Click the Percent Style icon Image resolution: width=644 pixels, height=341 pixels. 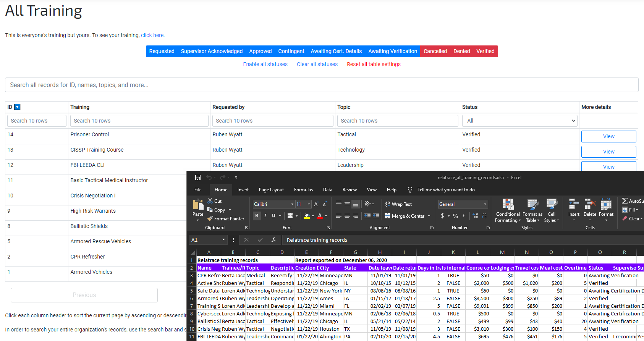[x=455, y=216]
